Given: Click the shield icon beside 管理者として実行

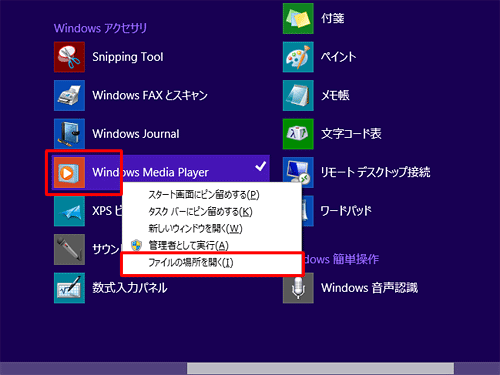Looking at the screenshot, I should [x=136, y=245].
